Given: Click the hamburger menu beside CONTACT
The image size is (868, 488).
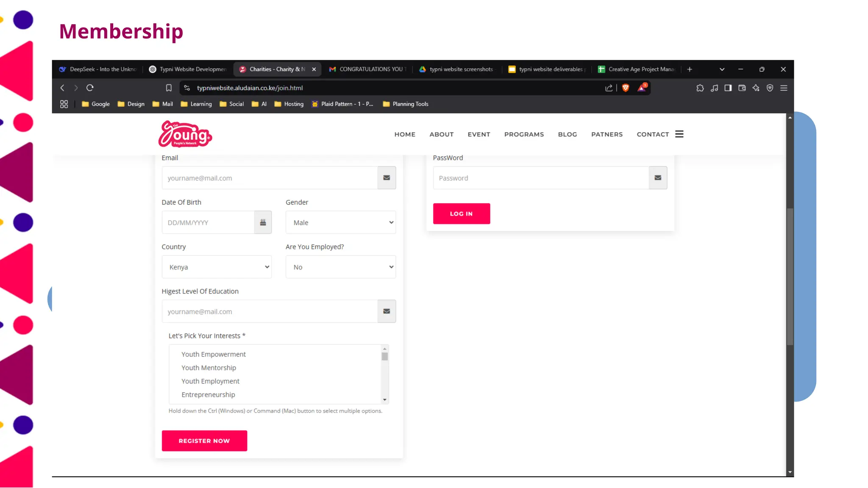Looking at the screenshot, I should pyautogui.click(x=679, y=134).
